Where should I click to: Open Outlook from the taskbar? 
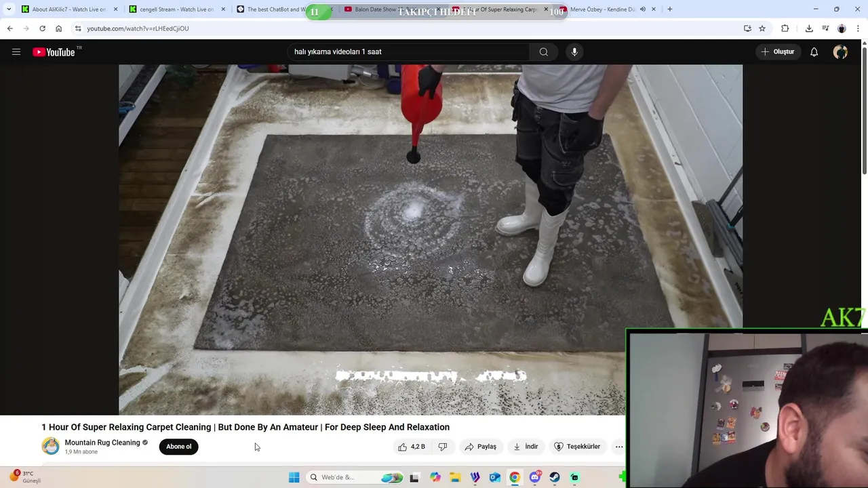495,477
